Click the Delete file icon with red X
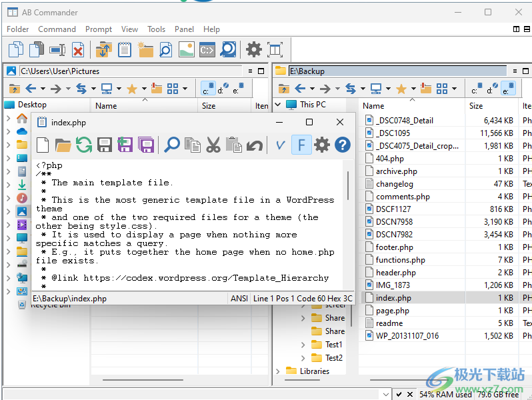This screenshot has width=532, height=400. pos(78,50)
